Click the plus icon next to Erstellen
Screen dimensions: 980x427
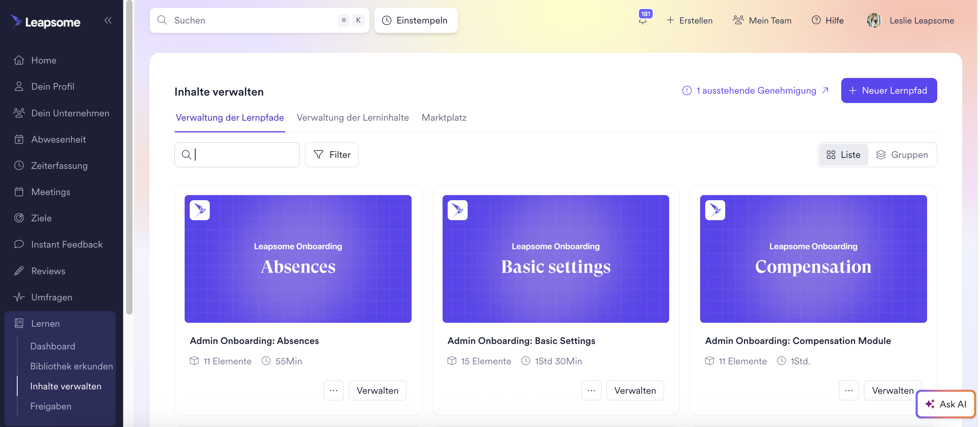point(670,20)
